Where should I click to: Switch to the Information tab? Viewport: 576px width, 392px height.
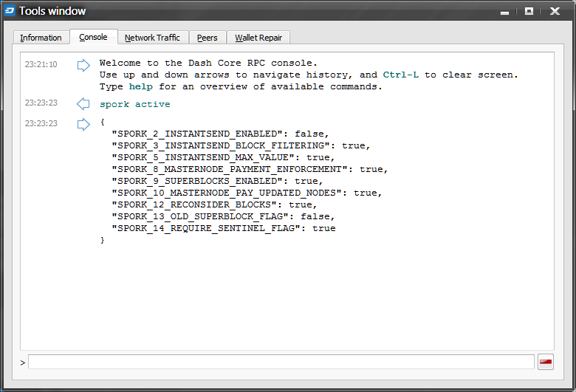[41, 38]
